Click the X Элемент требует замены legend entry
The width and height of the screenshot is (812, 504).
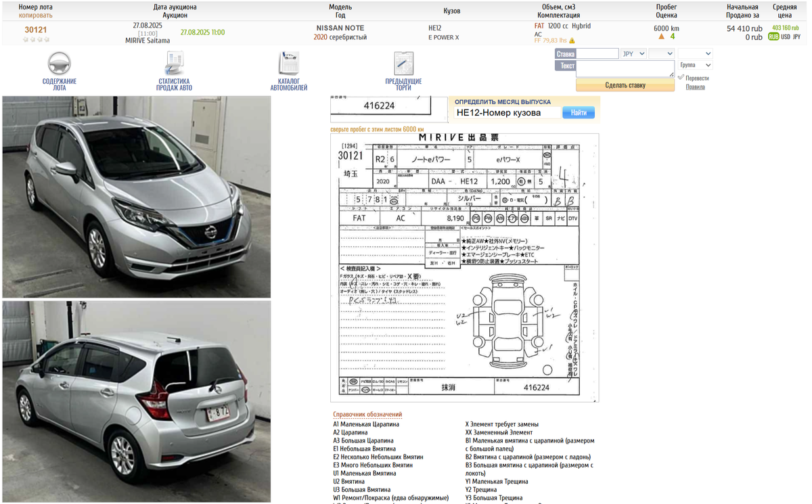point(501,424)
